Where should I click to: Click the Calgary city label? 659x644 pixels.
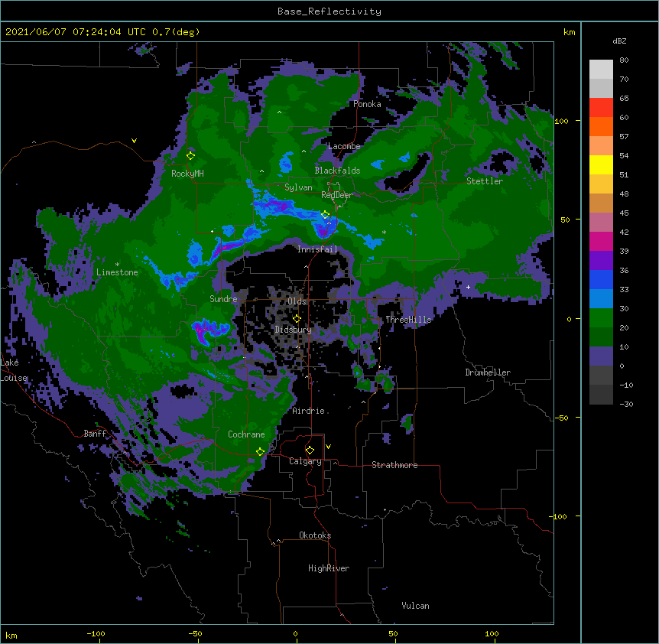click(305, 461)
